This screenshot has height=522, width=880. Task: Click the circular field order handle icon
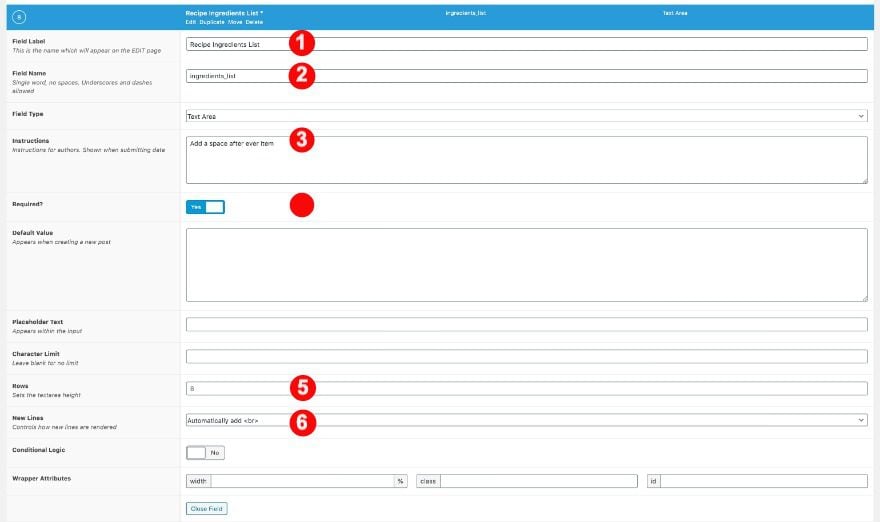pos(19,17)
